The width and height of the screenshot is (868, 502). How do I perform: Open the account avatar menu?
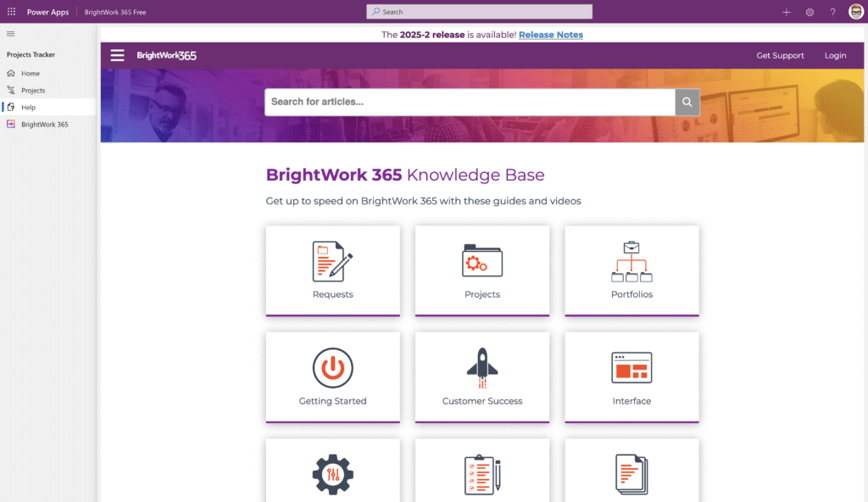point(855,12)
